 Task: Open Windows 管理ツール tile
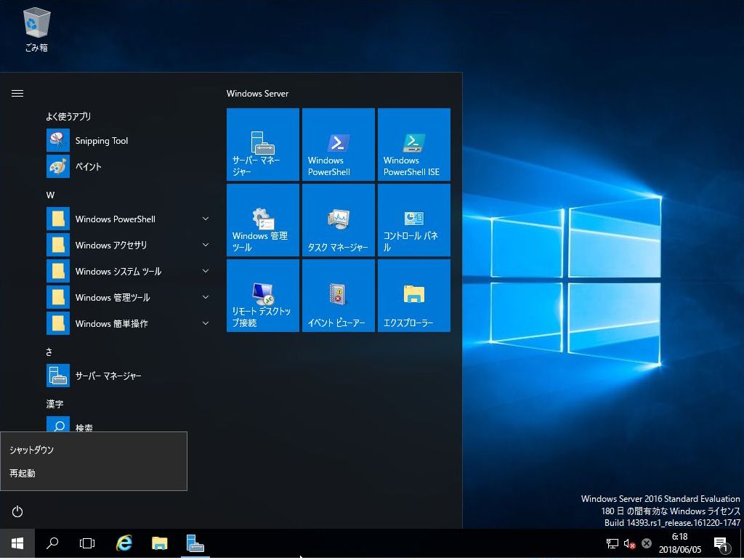(x=262, y=219)
